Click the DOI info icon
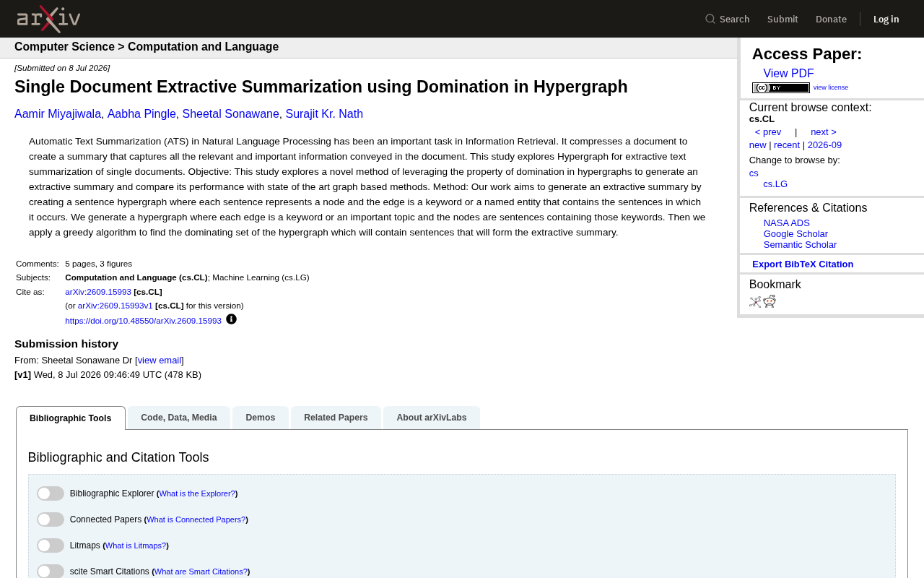Screen dimensions: 924x578 [231, 319]
